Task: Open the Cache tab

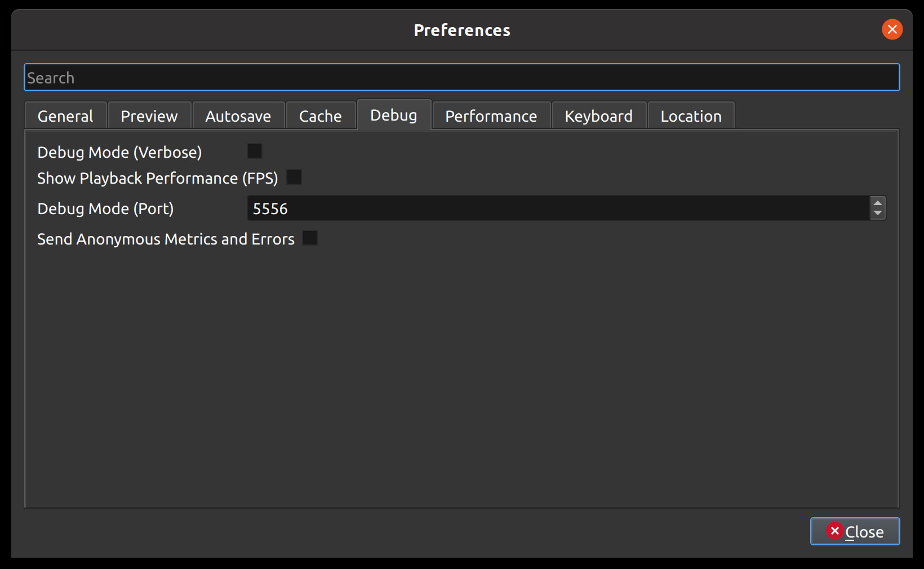Action: point(320,115)
